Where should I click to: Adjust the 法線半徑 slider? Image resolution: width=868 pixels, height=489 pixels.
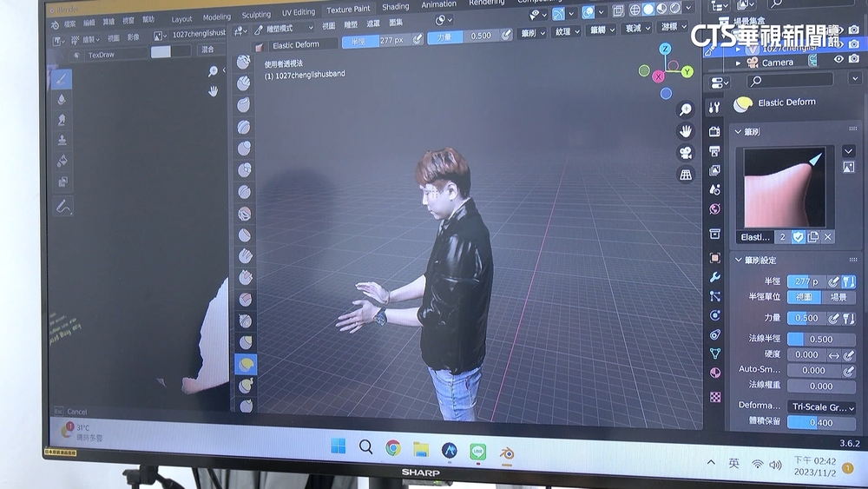(x=821, y=339)
